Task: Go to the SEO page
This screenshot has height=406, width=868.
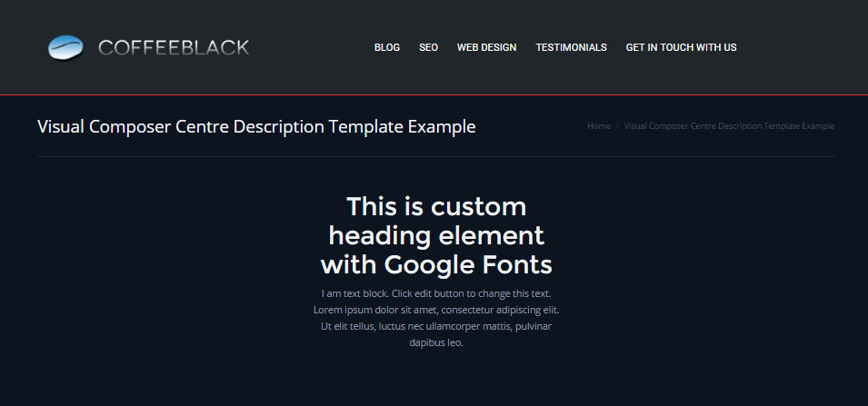Action: pyautogui.click(x=428, y=47)
